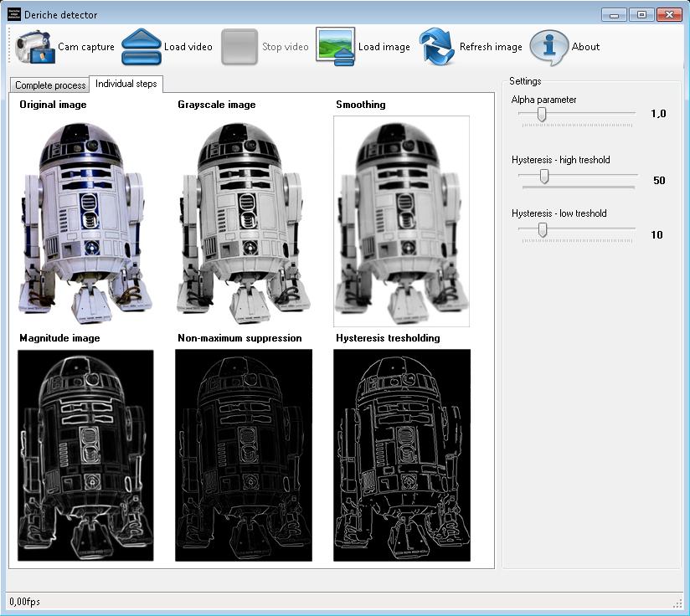The image size is (690, 616).
Task: Click the 0,00fps status bar text
Action: click(24, 602)
